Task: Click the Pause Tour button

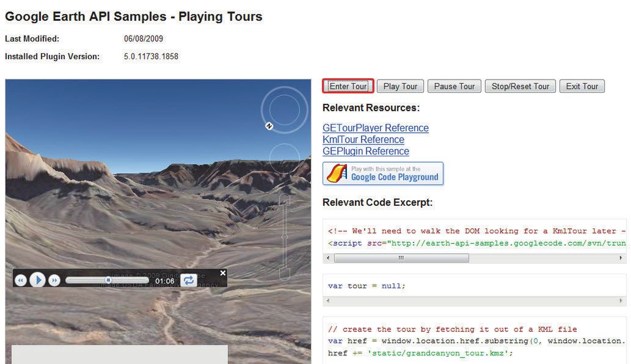Action: pos(454,86)
